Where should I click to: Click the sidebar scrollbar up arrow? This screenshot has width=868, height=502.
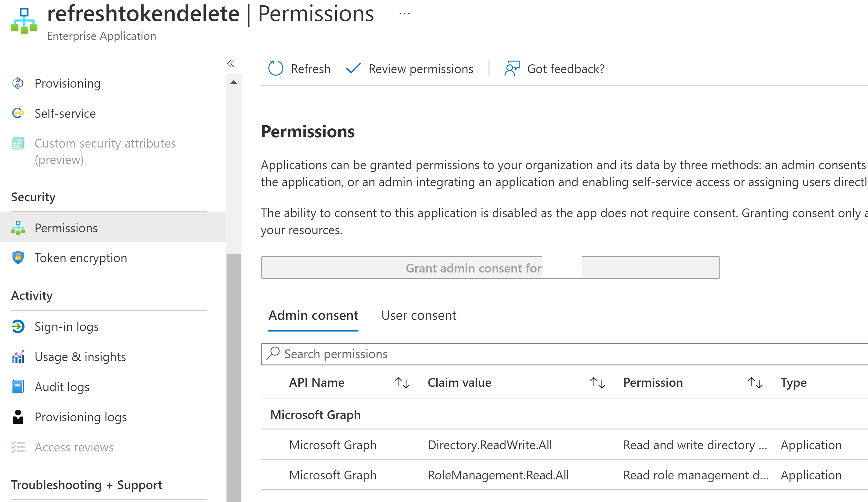(x=234, y=82)
